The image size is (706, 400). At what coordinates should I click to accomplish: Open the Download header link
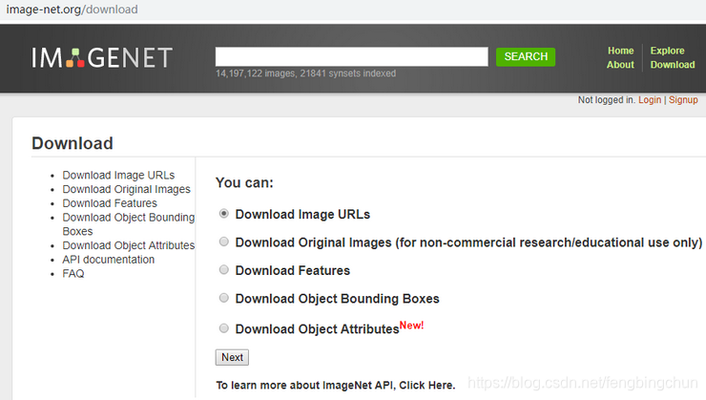(672, 64)
